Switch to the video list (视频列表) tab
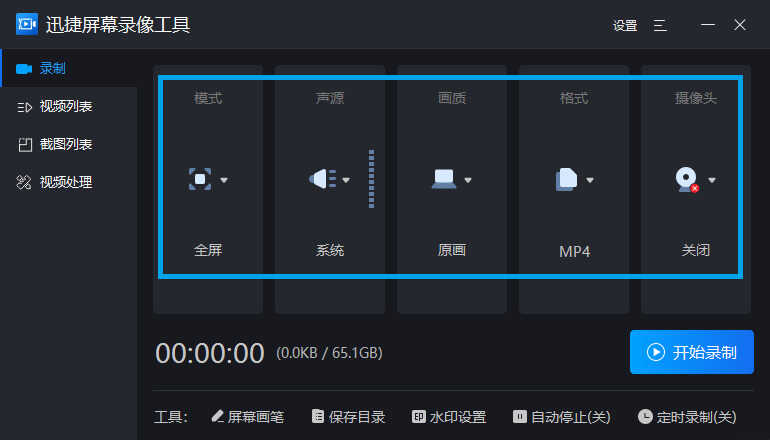 pos(62,107)
